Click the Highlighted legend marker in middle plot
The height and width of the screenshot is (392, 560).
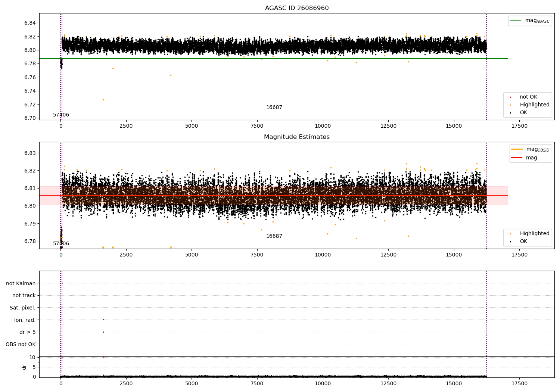pos(510,234)
